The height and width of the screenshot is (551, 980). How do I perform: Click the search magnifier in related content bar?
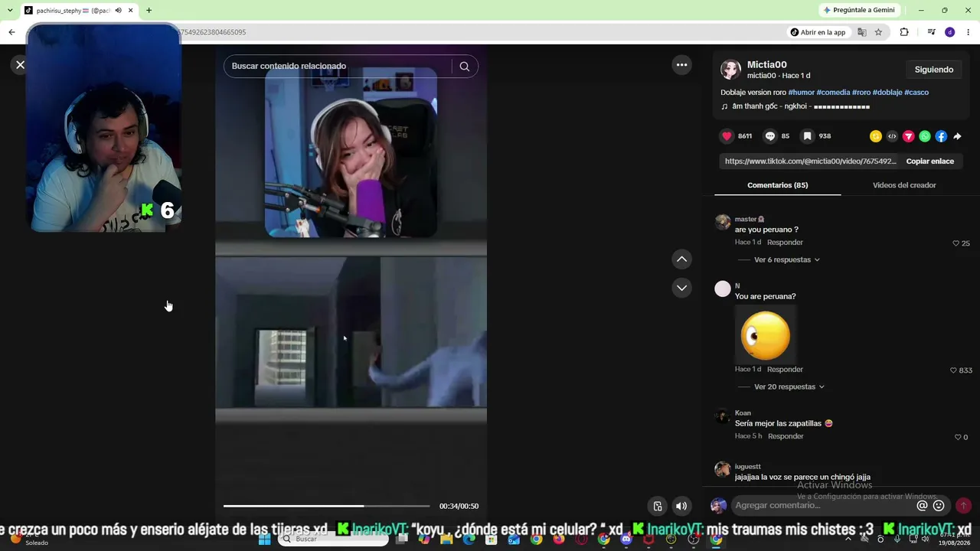click(x=464, y=67)
